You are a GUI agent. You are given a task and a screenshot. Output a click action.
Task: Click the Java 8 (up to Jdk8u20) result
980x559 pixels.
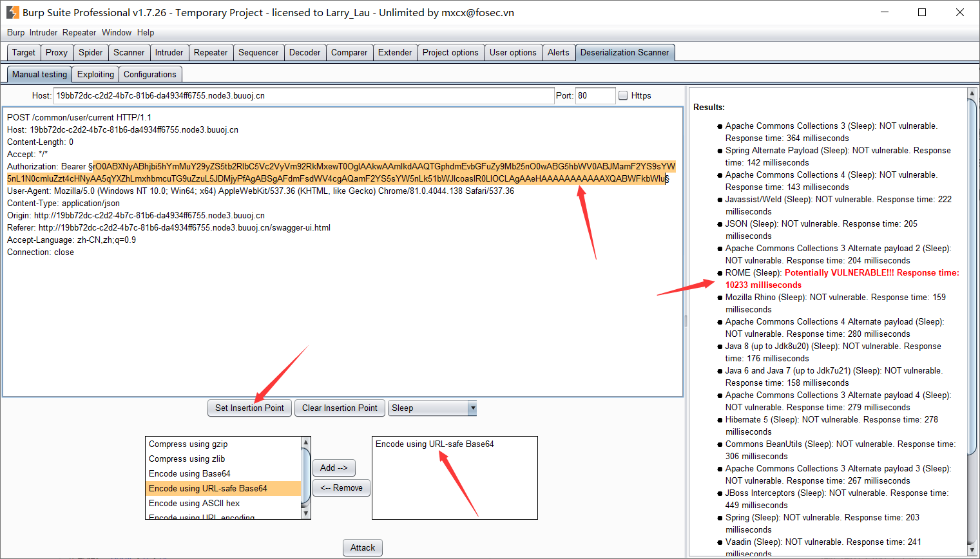(x=833, y=352)
